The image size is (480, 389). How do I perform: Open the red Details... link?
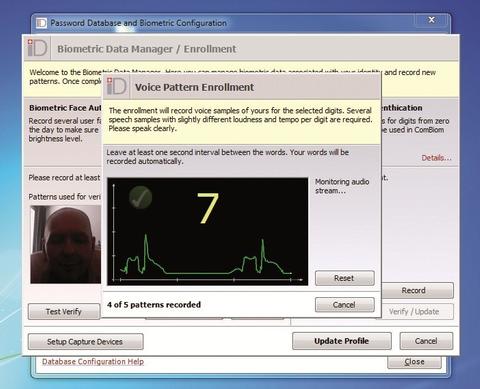[x=436, y=158]
